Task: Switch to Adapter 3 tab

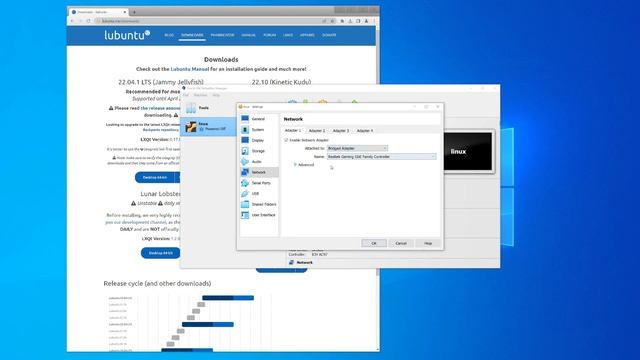Action: pos(341,131)
